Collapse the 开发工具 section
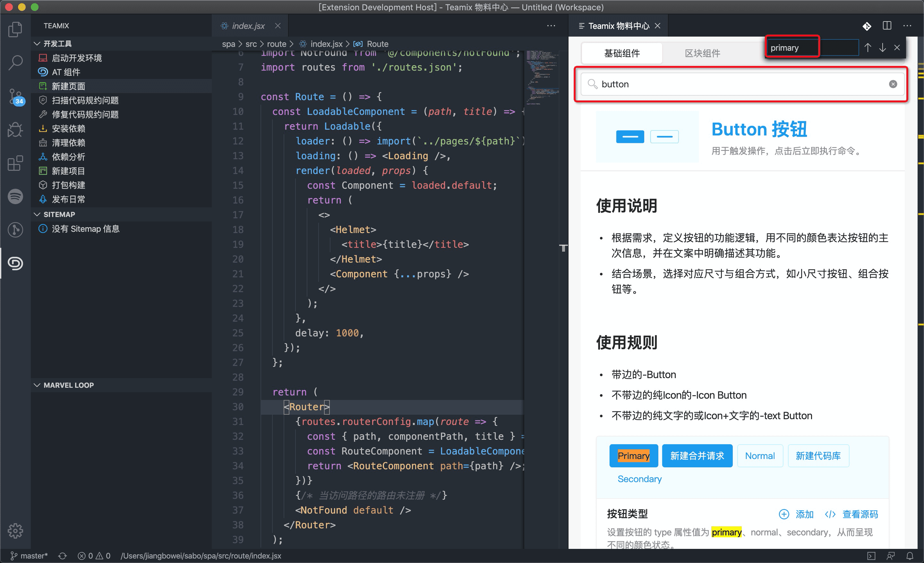Screen dimensions: 924x563 click(x=37, y=44)
